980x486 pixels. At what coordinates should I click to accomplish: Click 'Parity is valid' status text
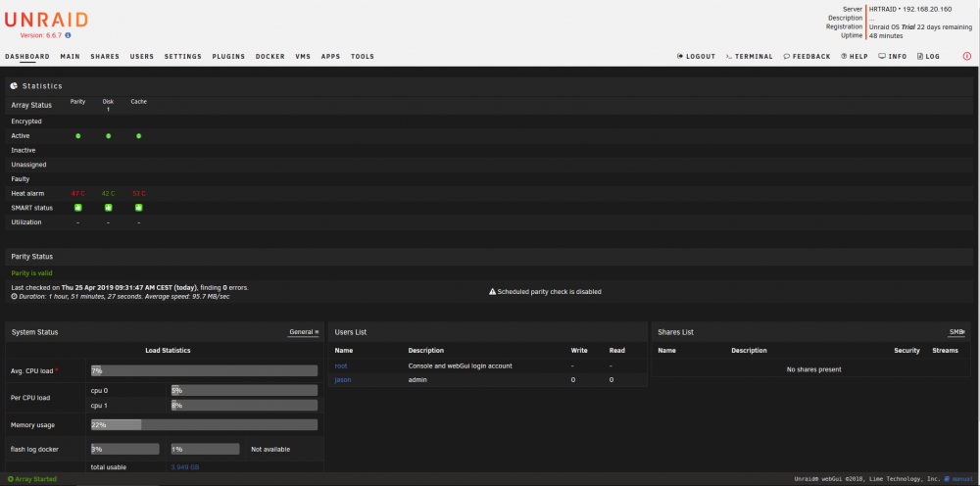tap(32, 273)
